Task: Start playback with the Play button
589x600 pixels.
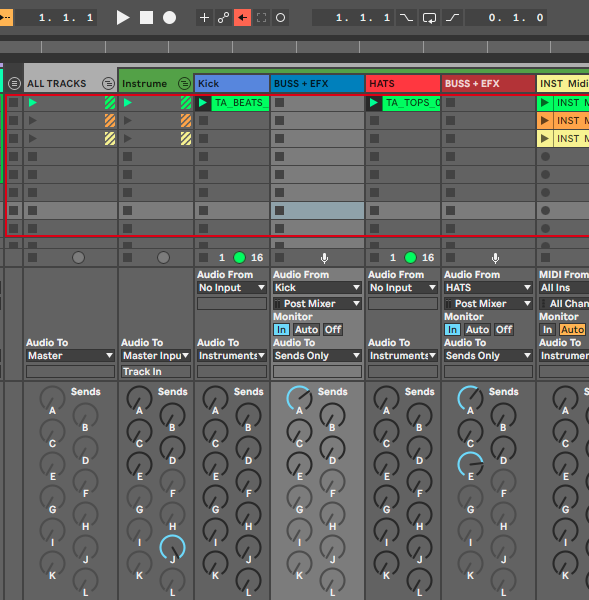Action: pyautogui.click(x=122, y=18)
